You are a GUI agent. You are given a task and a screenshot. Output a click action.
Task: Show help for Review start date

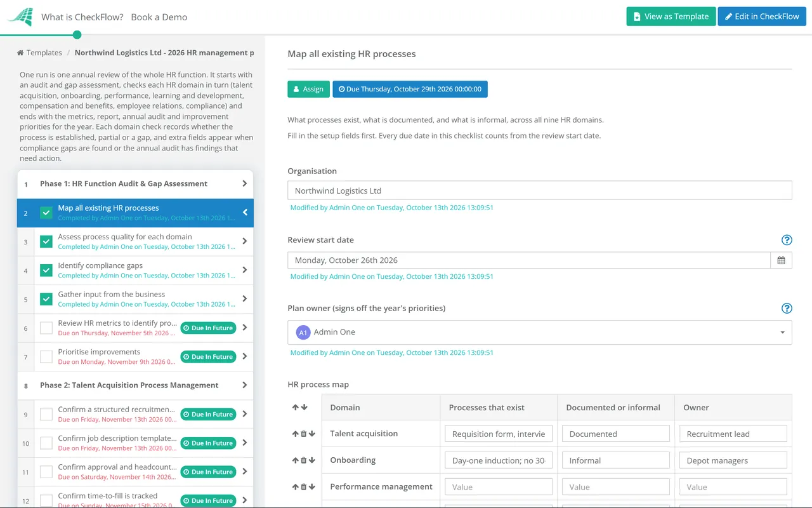point(787,240)
